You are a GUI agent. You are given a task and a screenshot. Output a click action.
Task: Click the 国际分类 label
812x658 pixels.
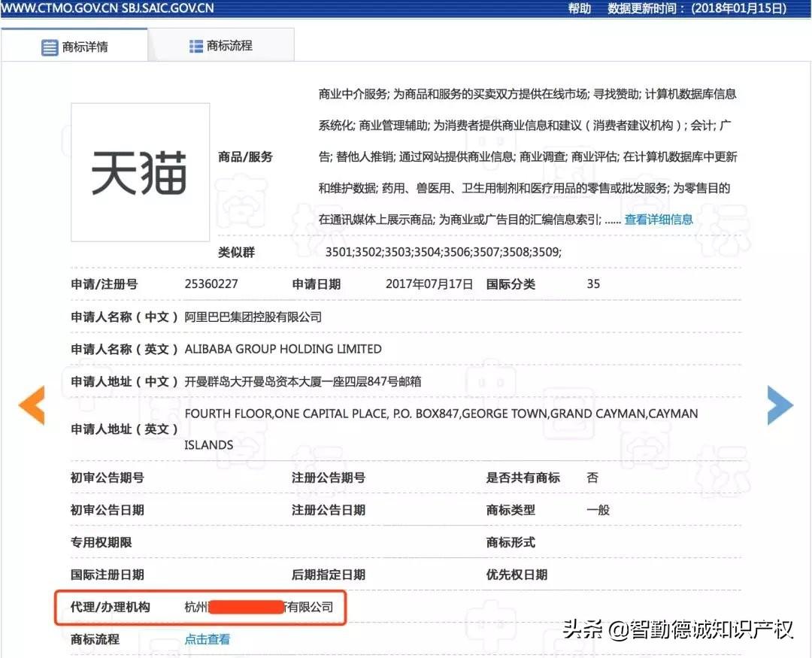tap(511, 284)
